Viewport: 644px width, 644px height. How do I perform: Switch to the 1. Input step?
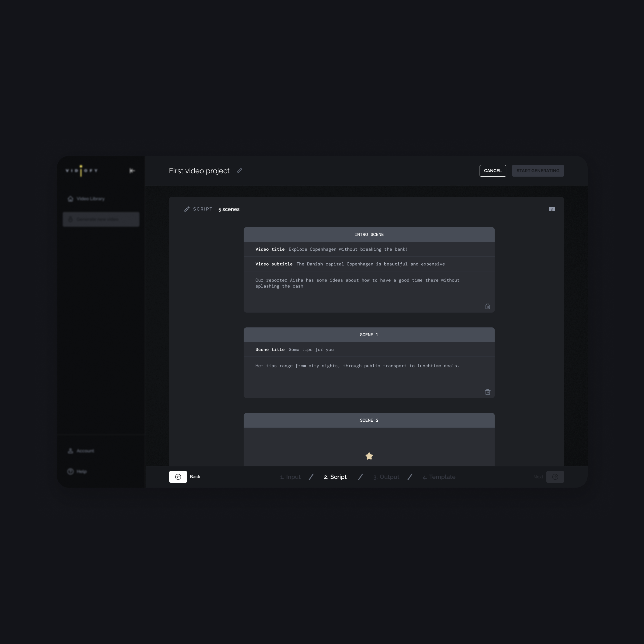(x=290, y=477)
